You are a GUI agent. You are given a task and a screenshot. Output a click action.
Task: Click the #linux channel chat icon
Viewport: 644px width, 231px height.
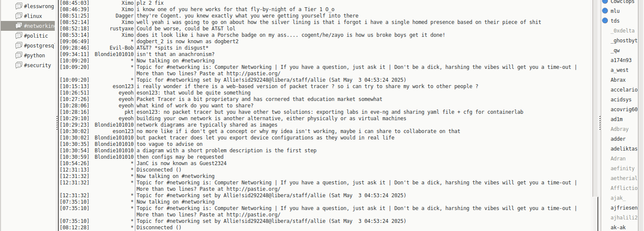tap(18, 16)
